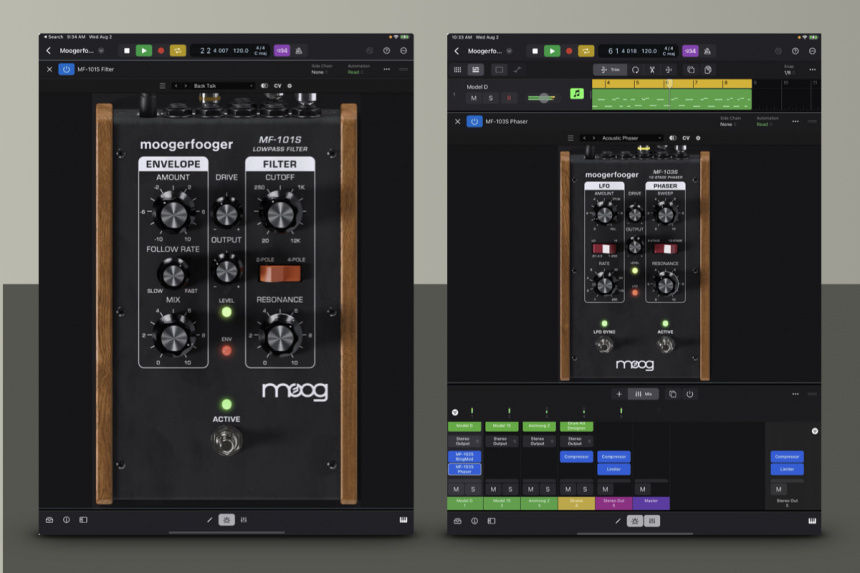Select the Trim tool button
This screenshot has height=573, width=860.
coord(610,70)
